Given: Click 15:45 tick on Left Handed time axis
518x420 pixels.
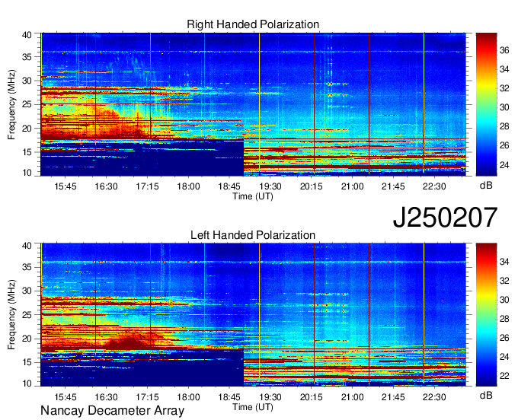Looking at the screenshot, I should tap(66, 397).
